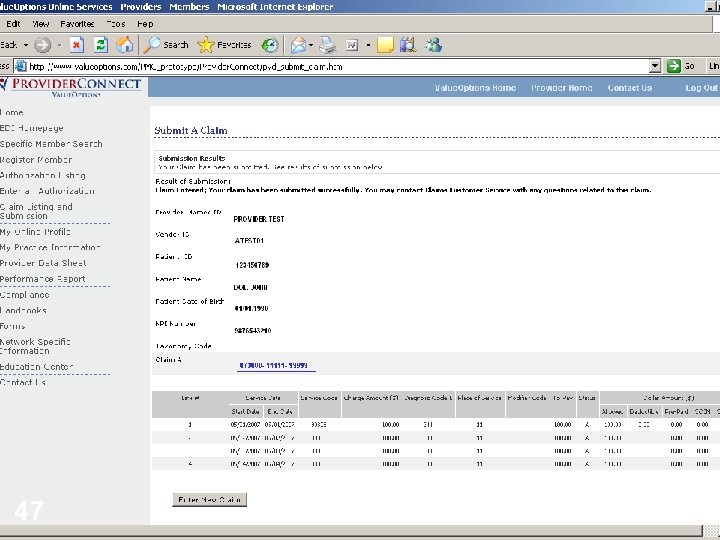This screenshot has height=540, width=720.
Task: Click the Refresh page icon
Action: [x=101, y=45]
